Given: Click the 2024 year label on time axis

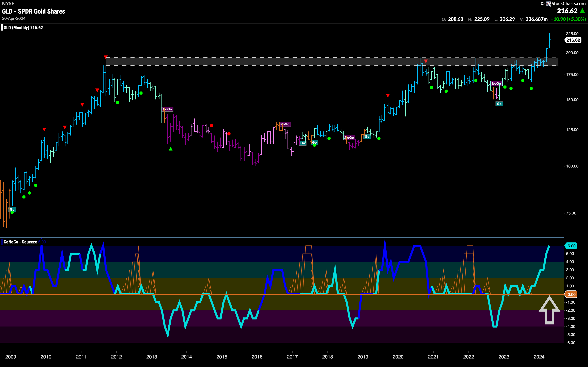Looking at the screenshot, I should coord(539,357).
